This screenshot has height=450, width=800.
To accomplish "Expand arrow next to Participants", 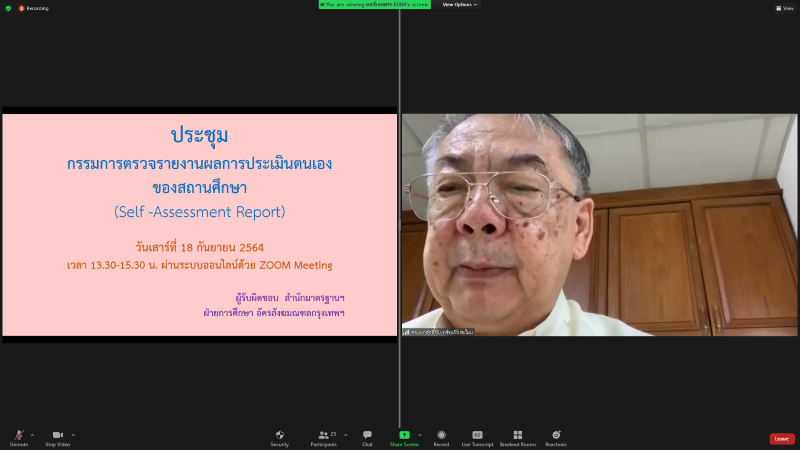I will pos(346,435).
